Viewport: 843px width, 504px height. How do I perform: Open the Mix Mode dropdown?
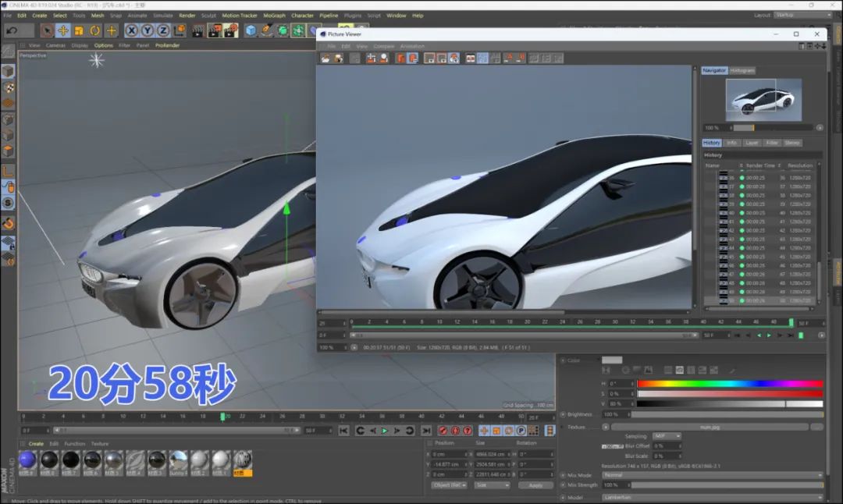click(x=712, y=474)
